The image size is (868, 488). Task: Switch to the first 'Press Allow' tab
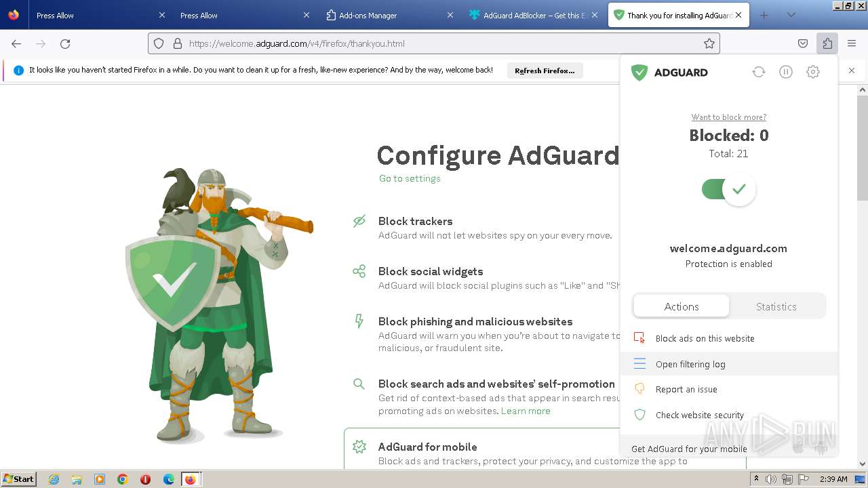[x=101, y=15]
